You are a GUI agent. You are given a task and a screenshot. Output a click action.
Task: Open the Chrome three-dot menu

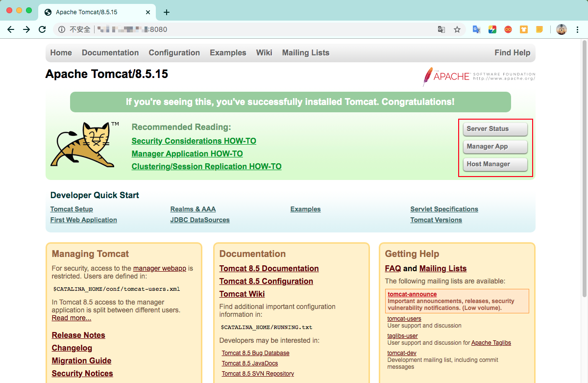pos(578,29)
